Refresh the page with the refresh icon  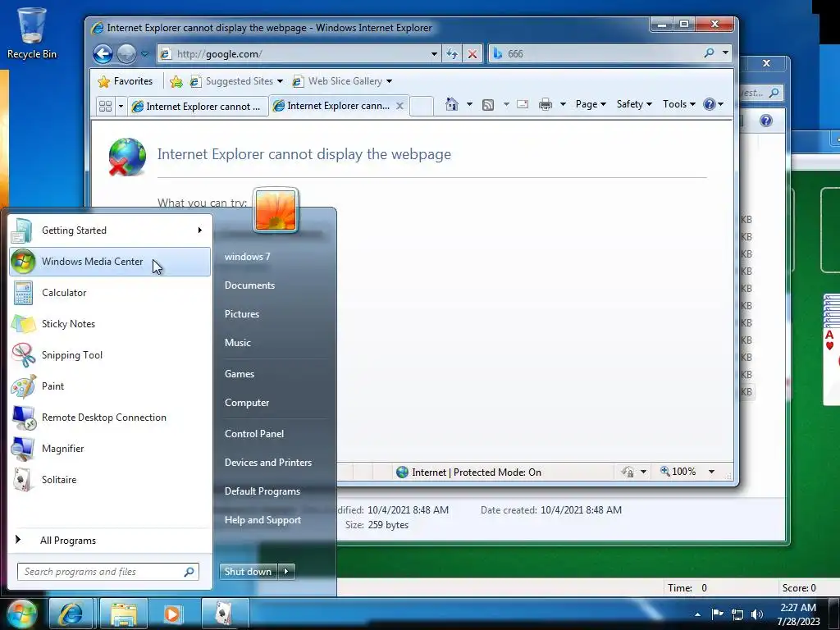(x=452, y=53)
